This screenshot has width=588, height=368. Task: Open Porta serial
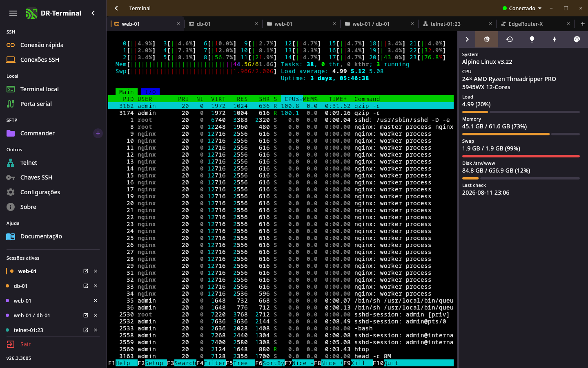(x=53, y=104)
